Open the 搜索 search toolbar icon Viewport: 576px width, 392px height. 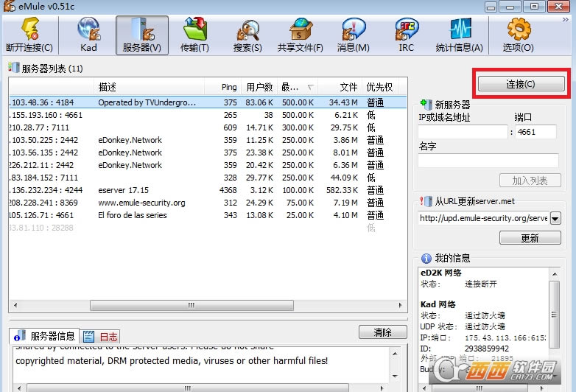coord(247,35)
